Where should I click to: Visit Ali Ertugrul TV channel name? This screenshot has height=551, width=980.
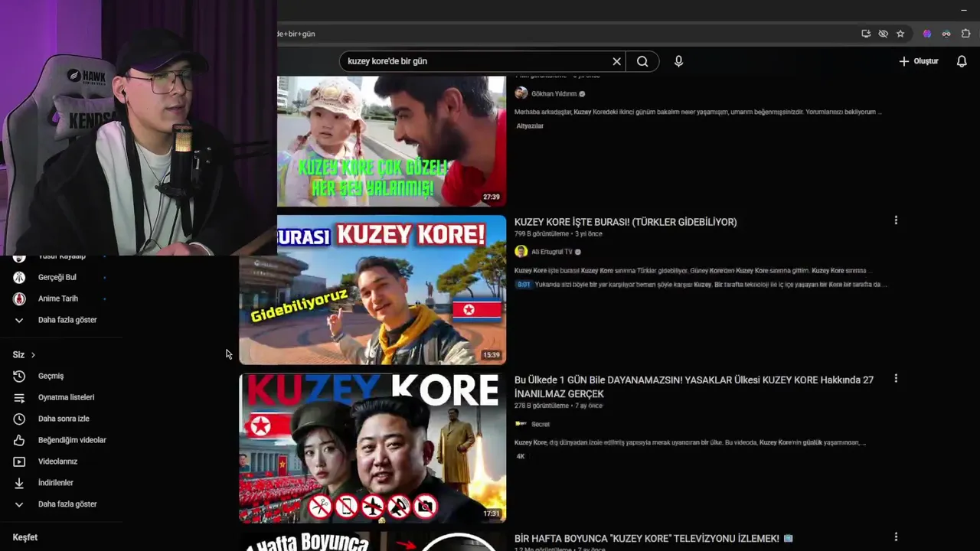551,252
